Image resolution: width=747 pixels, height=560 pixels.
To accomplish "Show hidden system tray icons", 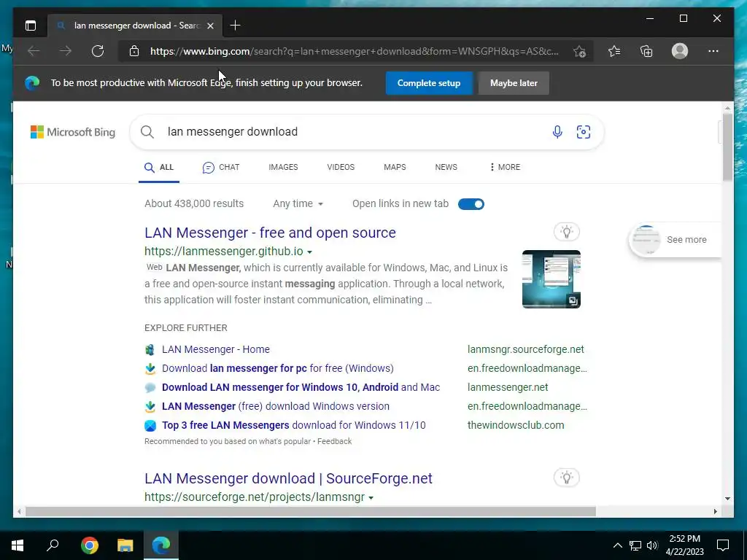I will 617,545.
